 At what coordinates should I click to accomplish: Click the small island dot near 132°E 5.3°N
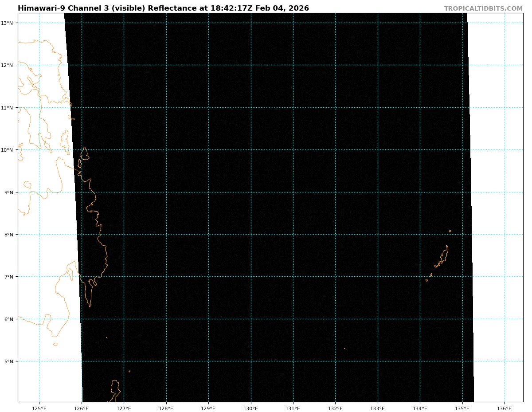(344, 348)
